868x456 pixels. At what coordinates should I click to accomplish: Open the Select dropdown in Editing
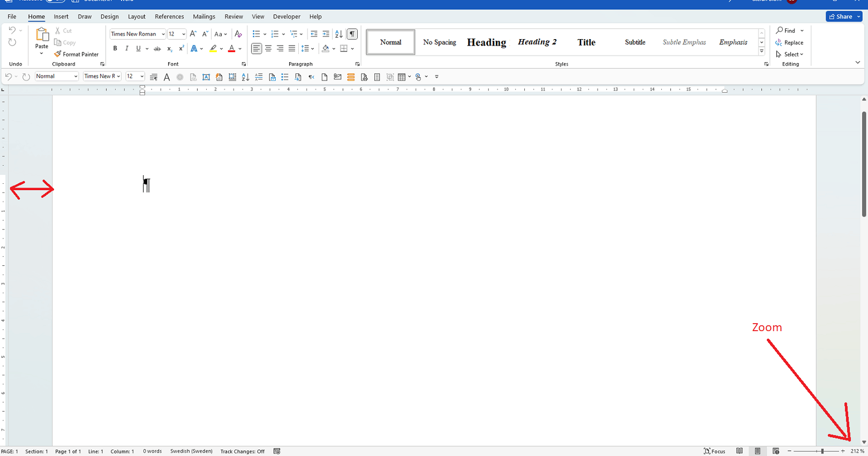(790, 54)
